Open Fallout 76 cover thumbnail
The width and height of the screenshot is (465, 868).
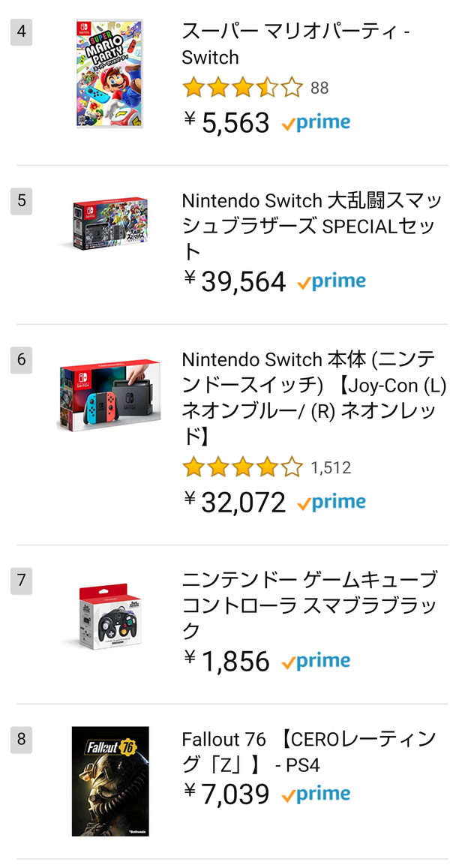110,781
